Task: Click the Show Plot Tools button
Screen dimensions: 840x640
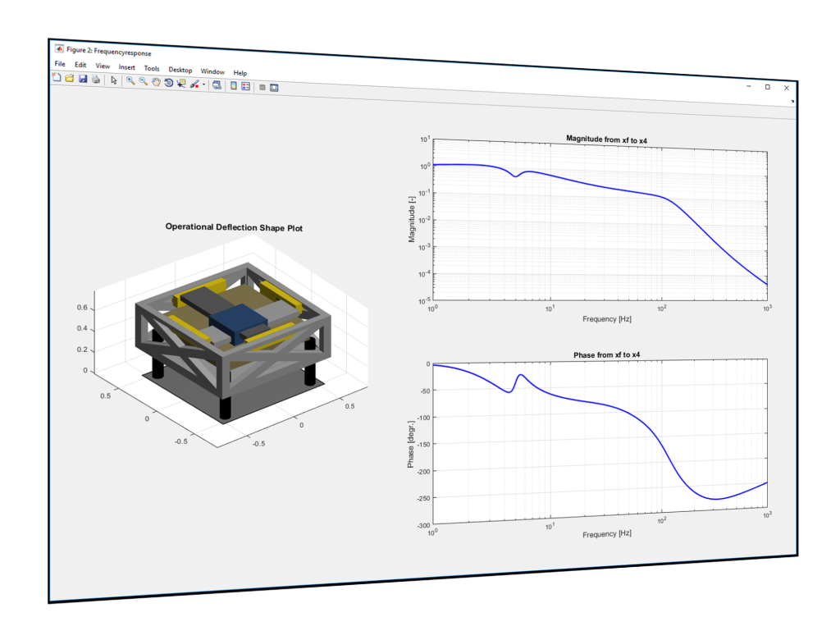Action: 274,88
